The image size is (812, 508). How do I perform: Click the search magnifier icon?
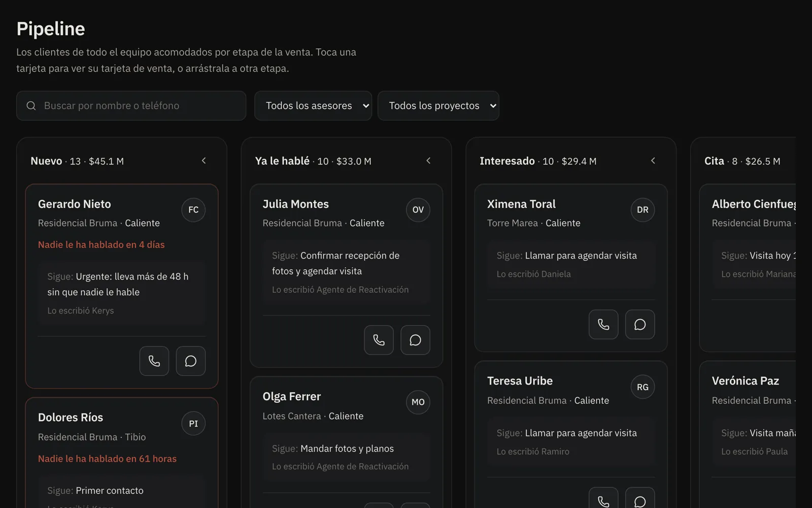click(31, 106)
